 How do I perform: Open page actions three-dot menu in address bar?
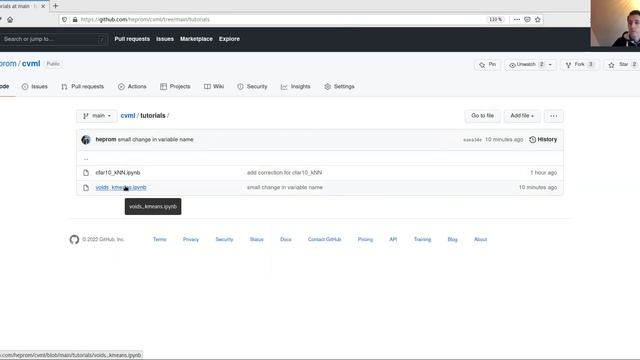coord(517,20)
